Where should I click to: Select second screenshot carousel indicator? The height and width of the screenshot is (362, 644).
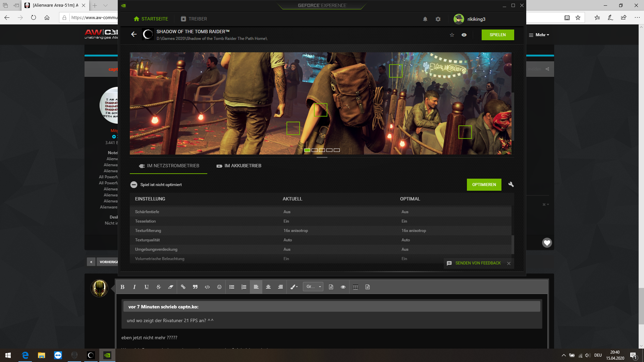[x=315, y=150]
